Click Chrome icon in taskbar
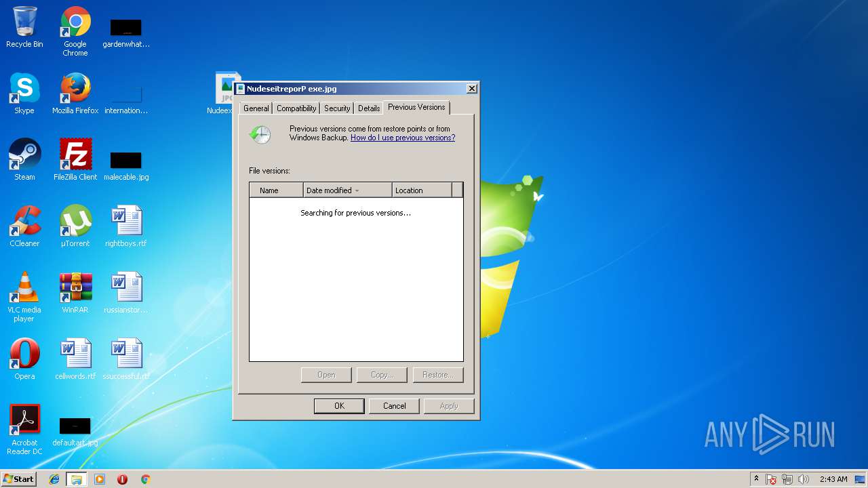This screenshot has width=868, height=488. coord(145,479)
